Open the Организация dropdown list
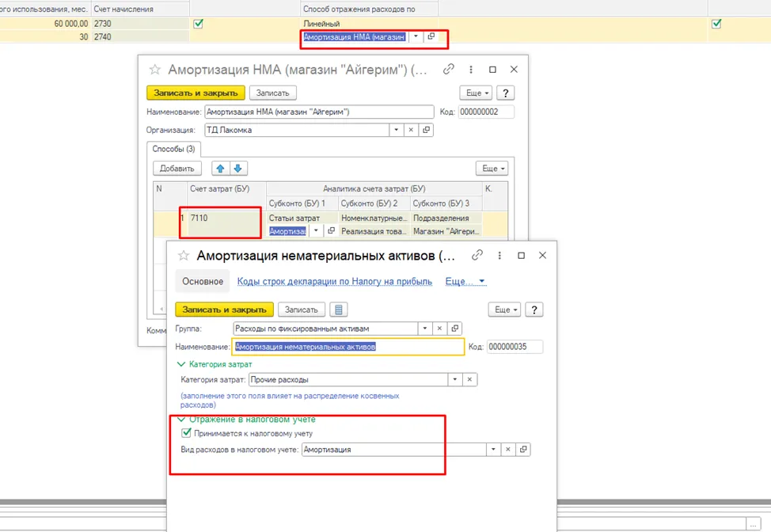Viewport: 771px width, 532px height. point(397,130)
